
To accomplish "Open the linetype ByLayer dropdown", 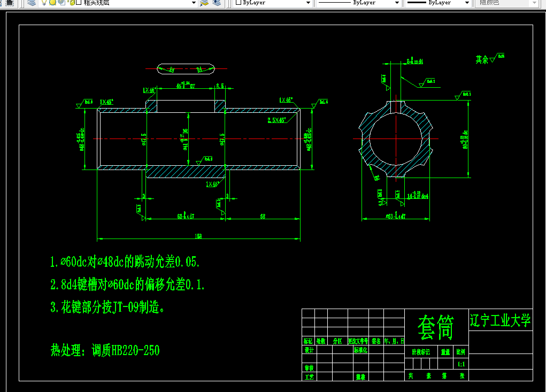I will (398, 3).
